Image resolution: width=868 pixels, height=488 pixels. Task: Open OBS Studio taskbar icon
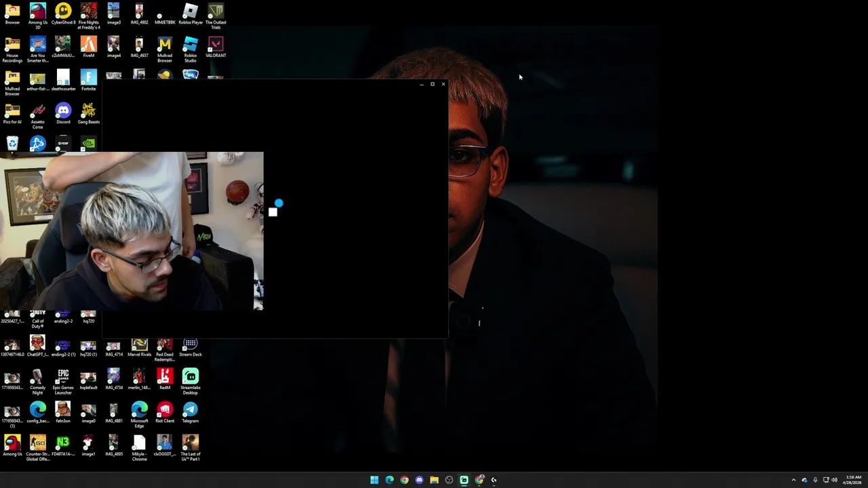coord(449,480)
